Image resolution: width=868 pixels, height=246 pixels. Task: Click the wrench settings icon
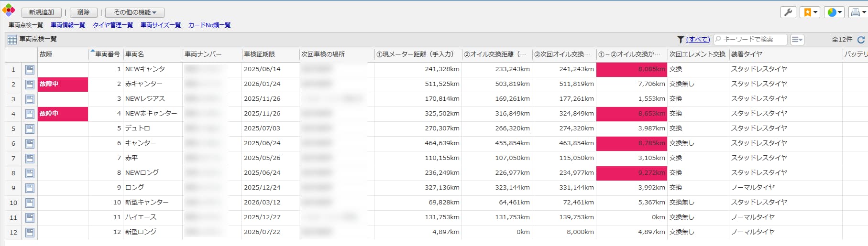pos(788,12)
